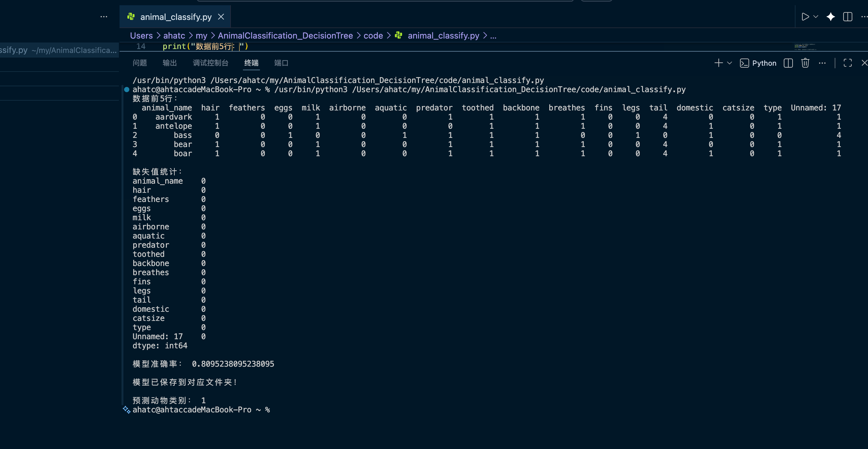This screenshot has height=449, width=868.
Task: Click the sparkle AI assistant icon
Action: (x=830, y=17)
